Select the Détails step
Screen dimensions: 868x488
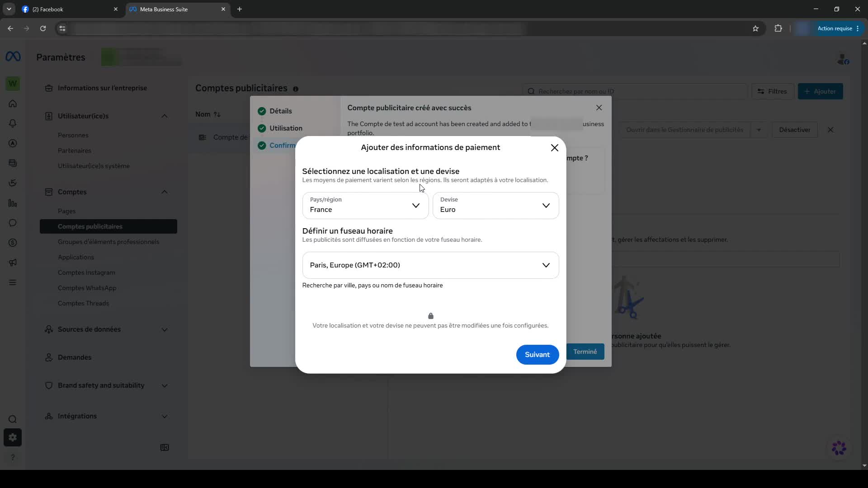(x=281, y=111)
